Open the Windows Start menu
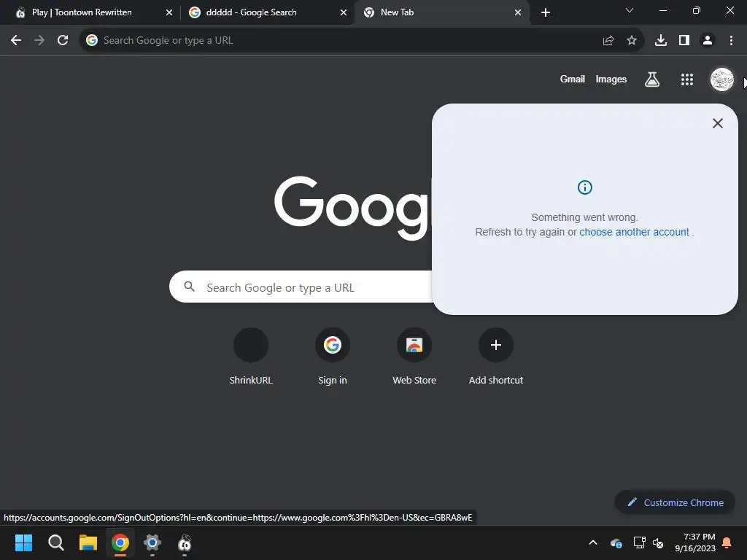The image size is (747, 560). 23,542
